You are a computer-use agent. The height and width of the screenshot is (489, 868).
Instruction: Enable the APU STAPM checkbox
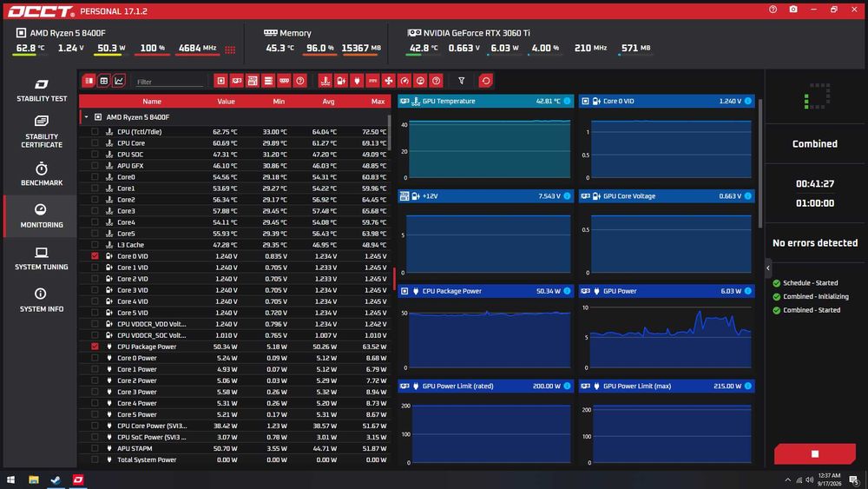coord(95,448)
